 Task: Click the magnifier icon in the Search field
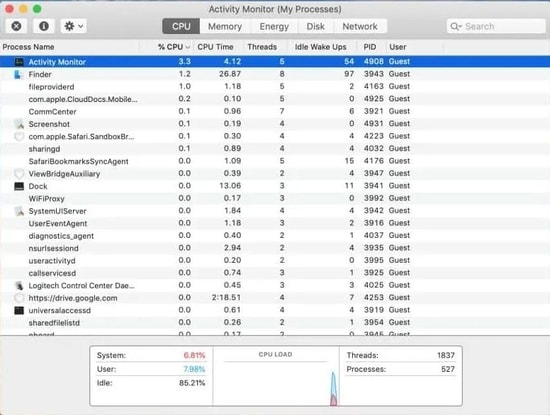455,26
